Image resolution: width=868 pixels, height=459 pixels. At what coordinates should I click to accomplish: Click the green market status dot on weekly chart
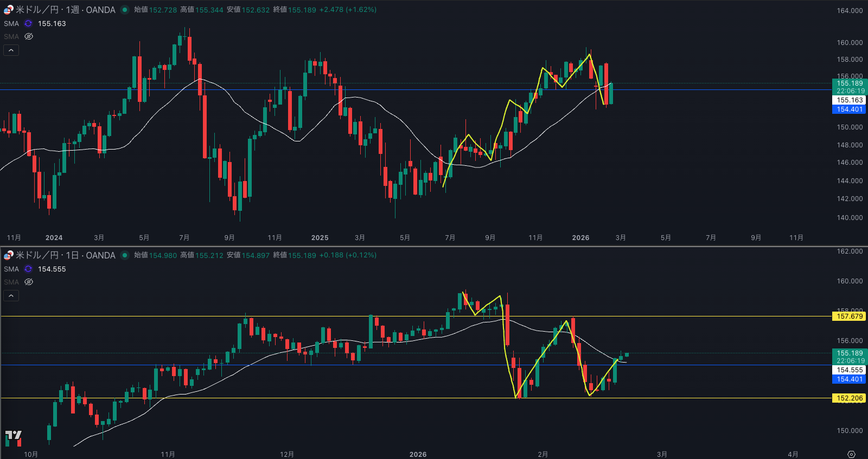[x=125, y=10]
